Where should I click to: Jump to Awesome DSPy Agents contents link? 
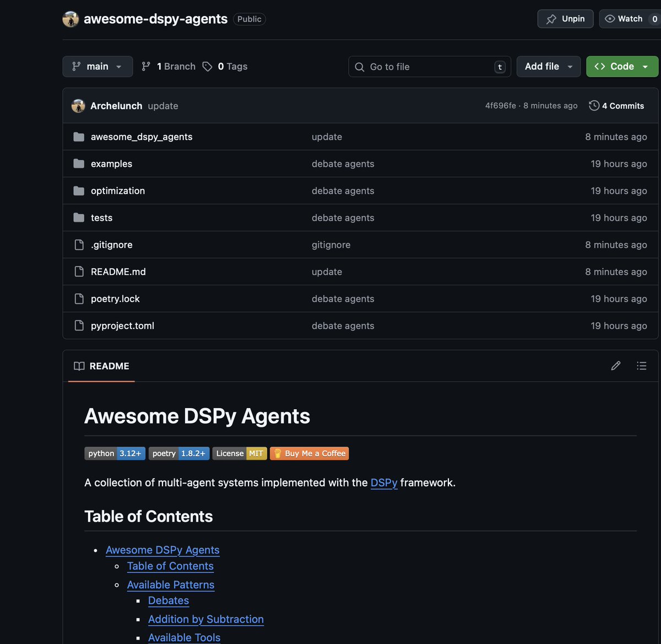[162, 550]
